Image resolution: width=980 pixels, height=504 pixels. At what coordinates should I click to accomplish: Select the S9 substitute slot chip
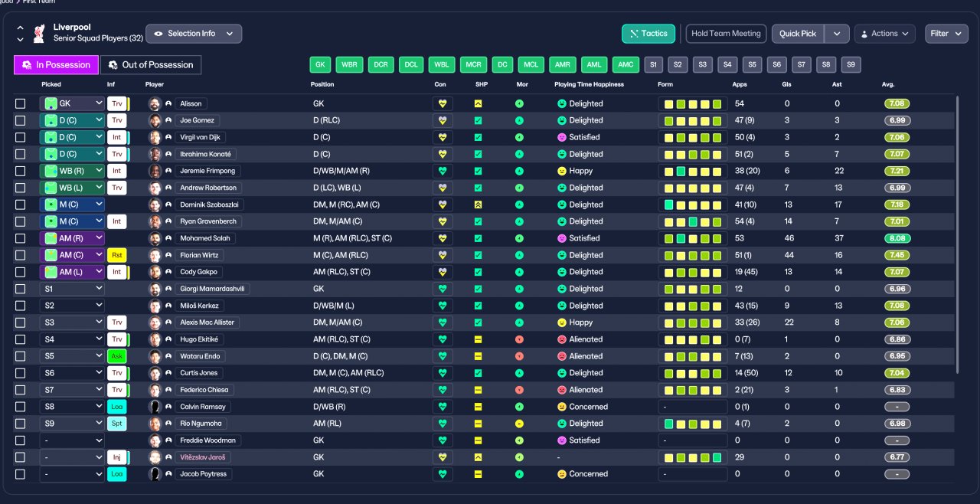851,65
